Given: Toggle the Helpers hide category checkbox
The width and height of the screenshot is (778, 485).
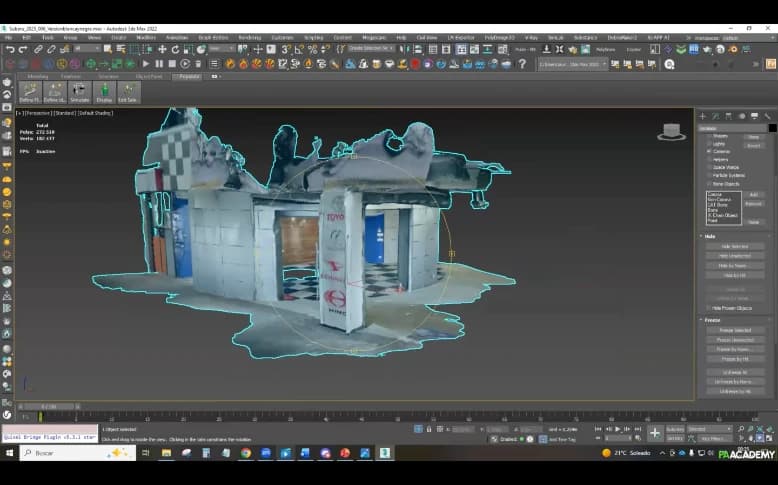Looking at the screenshot, I should tap(710, 159).
